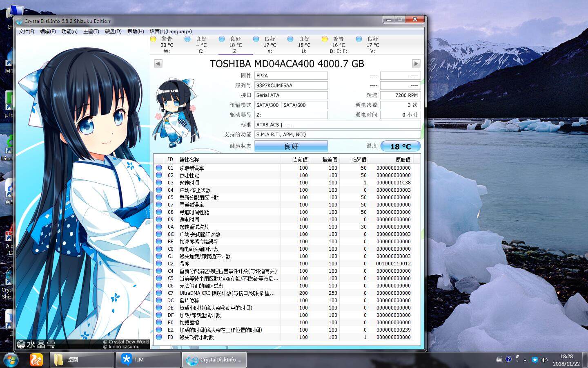Image resolution: width=588 pixels, height=368 pixels.
Task: Click status orb of 05 重新分配扇区计数 row
Action: (x=159, y=197)
